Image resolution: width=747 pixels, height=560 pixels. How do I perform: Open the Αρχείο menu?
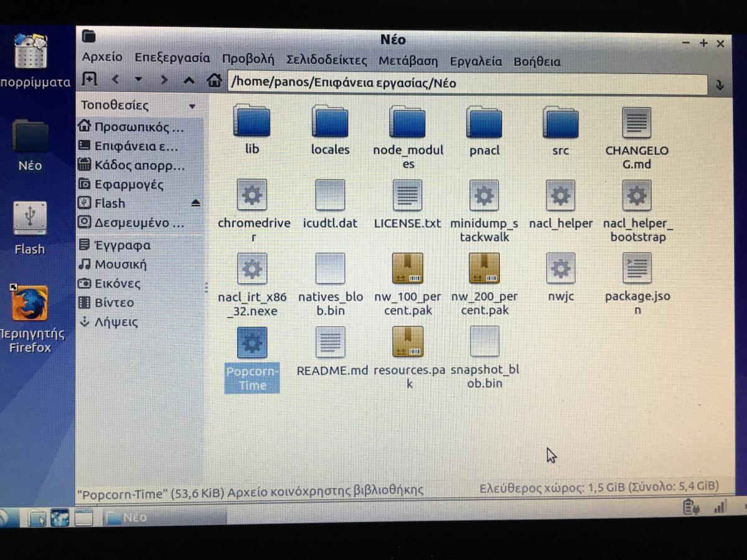tap(102, 57)
